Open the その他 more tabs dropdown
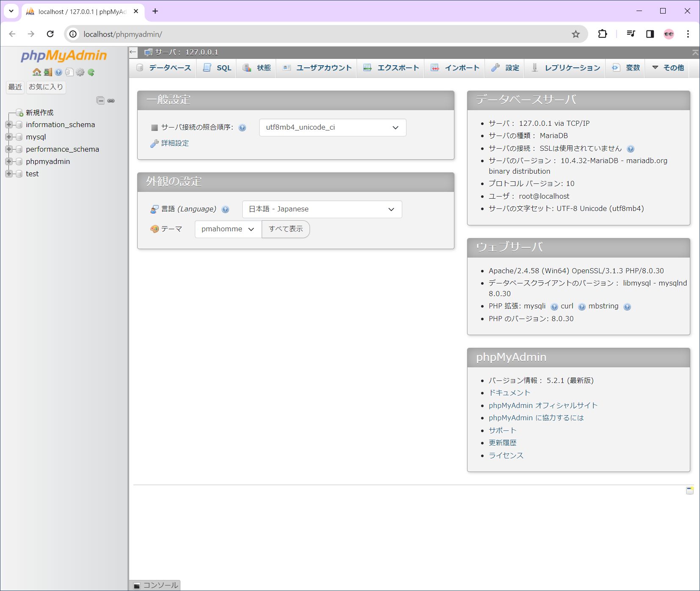The image size is (700, 591). 668,68
